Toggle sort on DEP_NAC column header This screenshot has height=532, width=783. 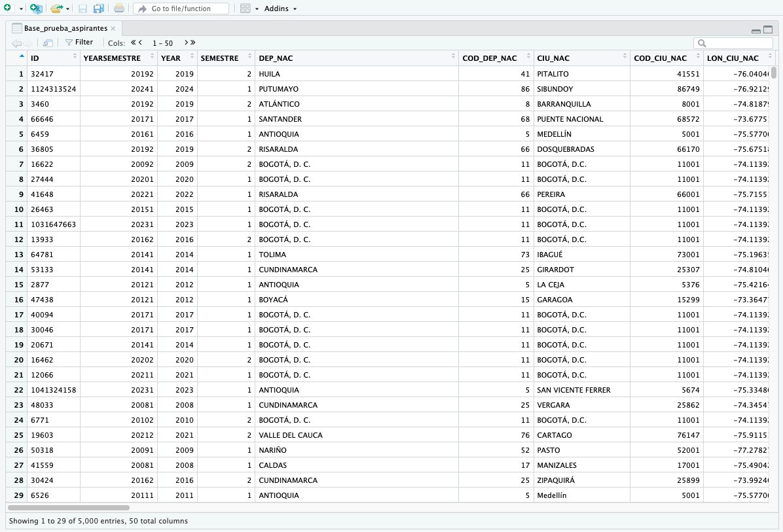pos(357,58)
